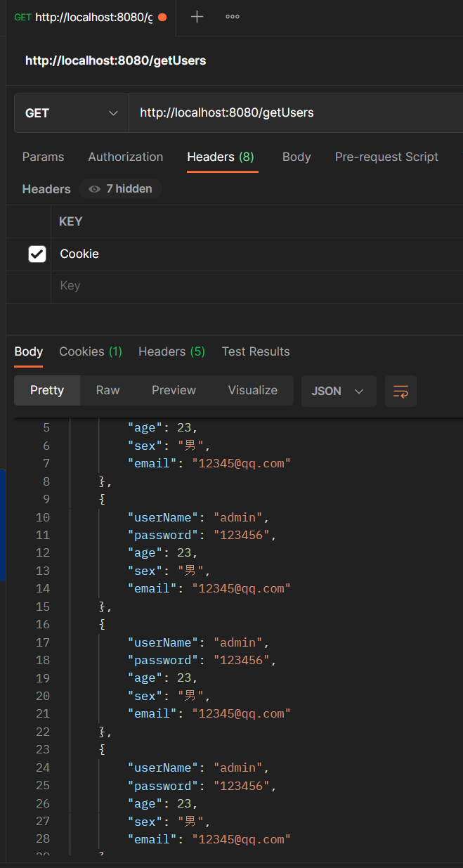
Task: Select the response Body tab
Action: [x=29, y=351]
